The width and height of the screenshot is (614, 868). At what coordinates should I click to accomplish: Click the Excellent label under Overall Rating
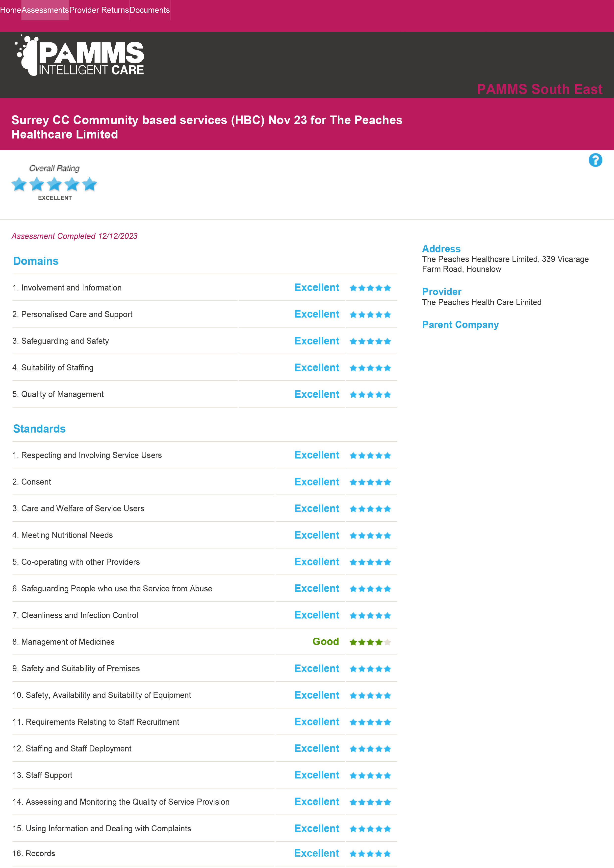coord(55,198)
